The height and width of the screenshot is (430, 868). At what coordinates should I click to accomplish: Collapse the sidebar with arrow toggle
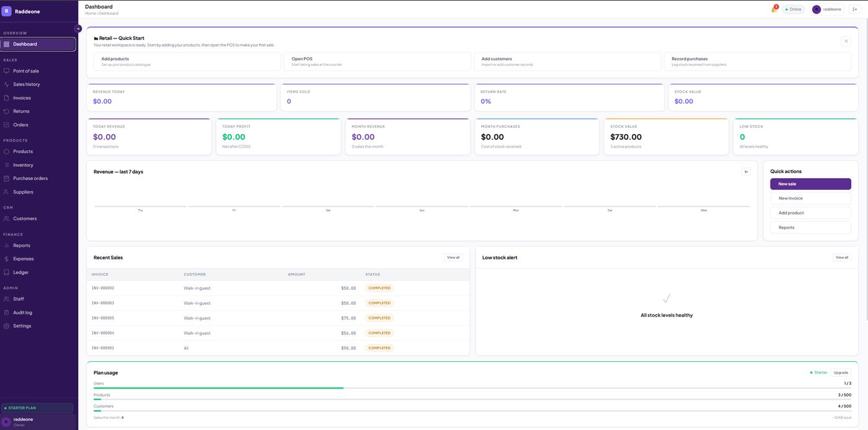click(78, 29)
